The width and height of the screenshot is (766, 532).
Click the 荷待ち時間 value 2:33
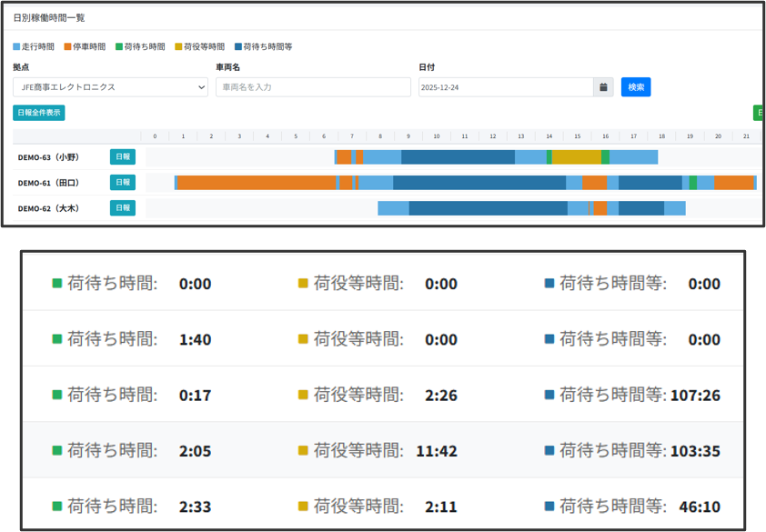click(195, 507)
